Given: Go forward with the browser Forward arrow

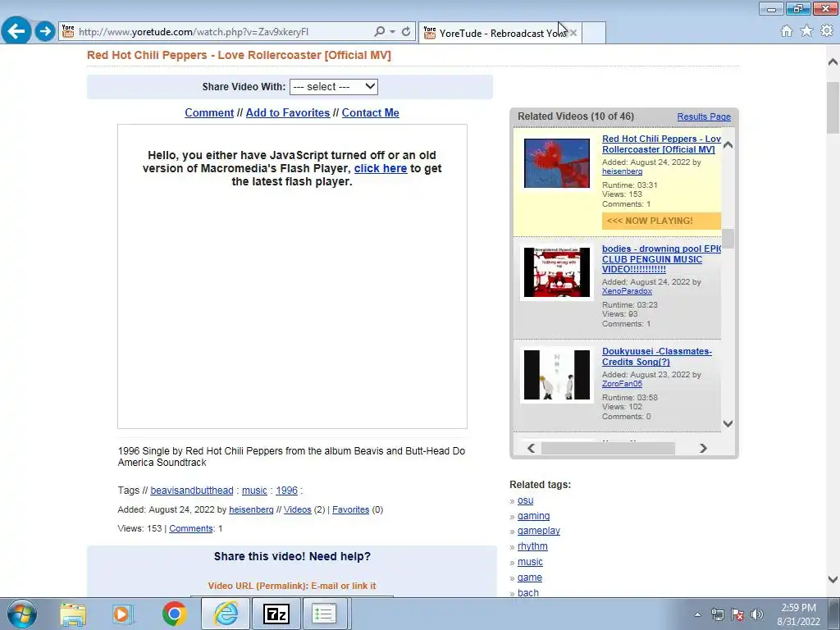Looking at the screenshot, I should coord(45,31).
